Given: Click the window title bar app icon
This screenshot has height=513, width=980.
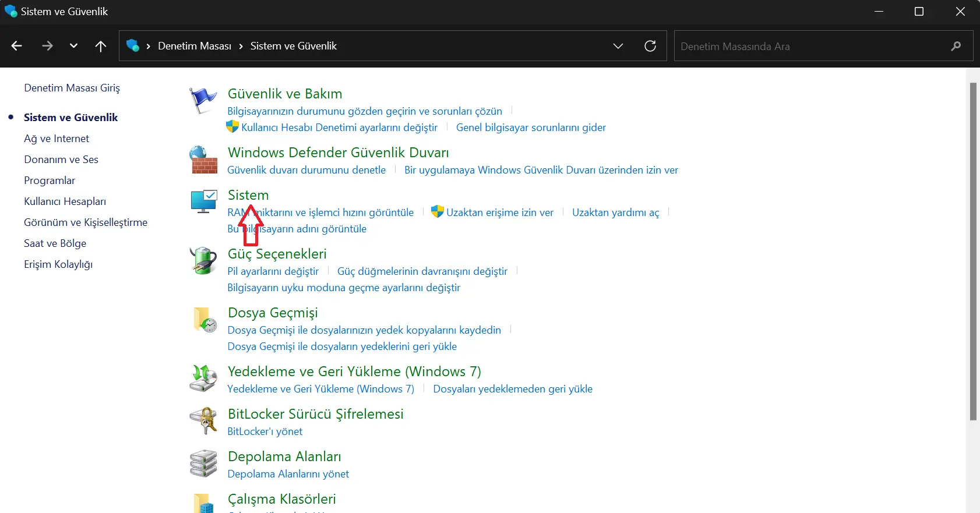Looking at the screenshot, I should click(x=10, y=11).
